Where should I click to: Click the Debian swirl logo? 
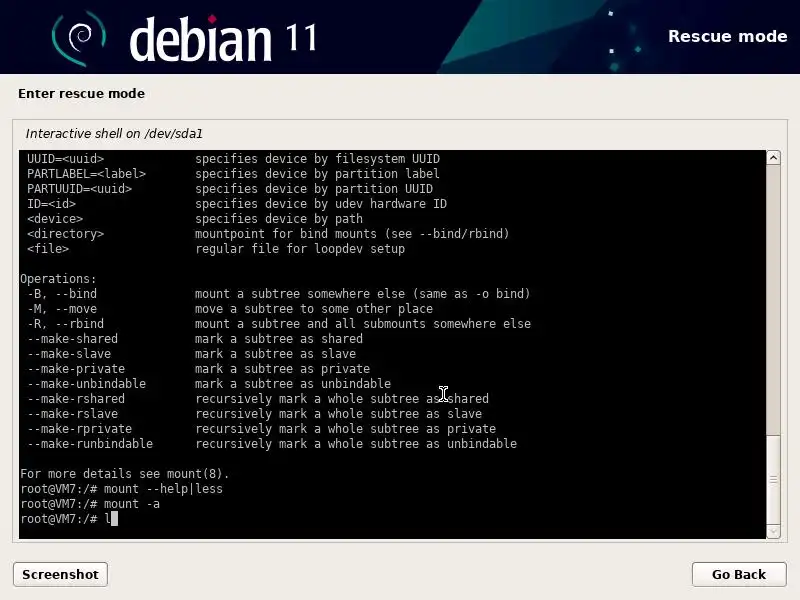pos(79,38)
